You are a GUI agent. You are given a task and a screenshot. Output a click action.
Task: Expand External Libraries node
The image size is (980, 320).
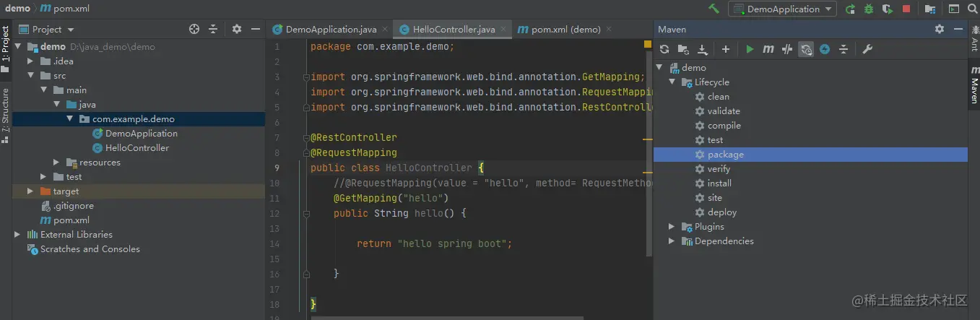(17, 234)
